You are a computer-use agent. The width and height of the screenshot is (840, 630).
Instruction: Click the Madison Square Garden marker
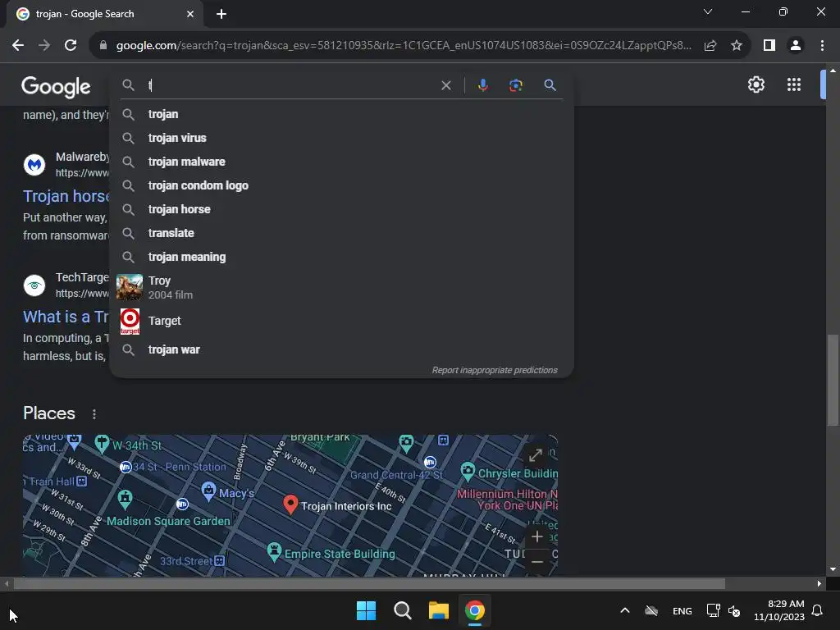pos(125,500)
